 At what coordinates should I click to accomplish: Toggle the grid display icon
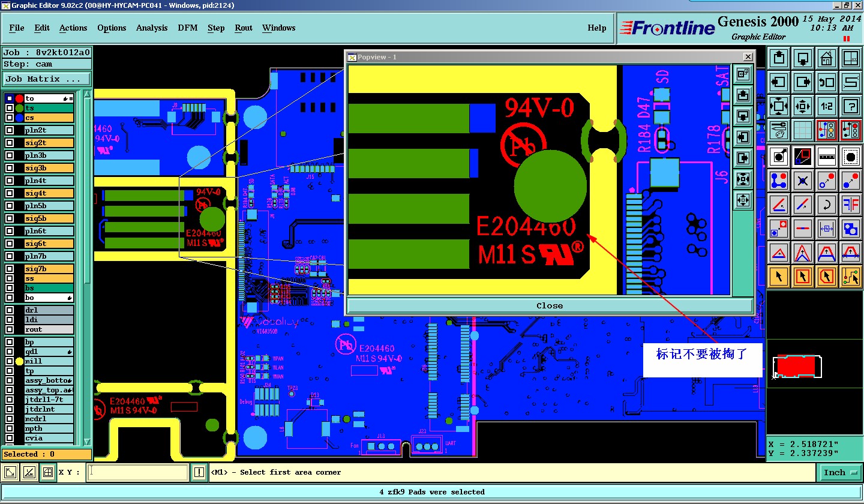[803, 130]
